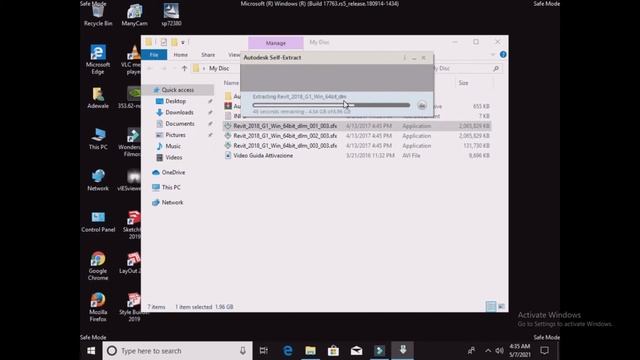Open Windows Start menu
The width and height of the screenshot is (640, 360).
tap(91, 351)
